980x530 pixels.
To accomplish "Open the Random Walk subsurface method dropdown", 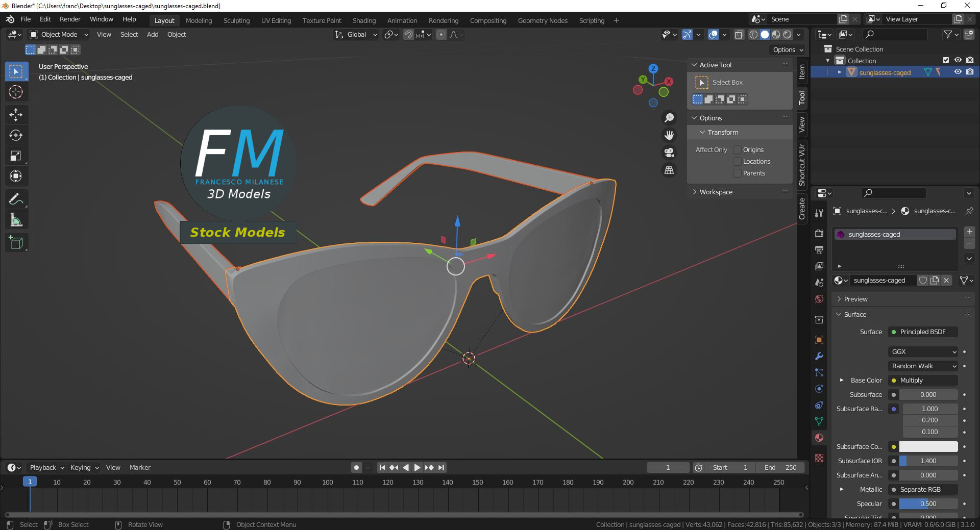I will (x=923, y=366).
